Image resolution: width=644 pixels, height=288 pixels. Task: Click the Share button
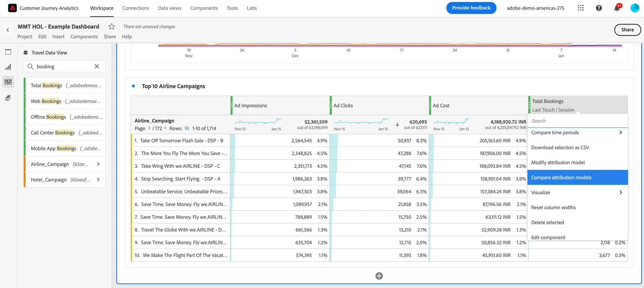click(x=627, y=30)
